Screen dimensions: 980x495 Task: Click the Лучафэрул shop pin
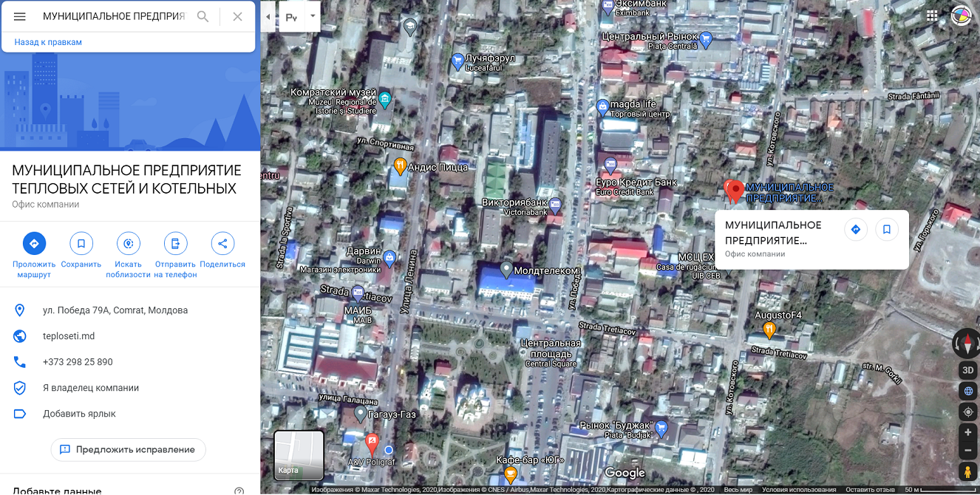coord(457,62)
